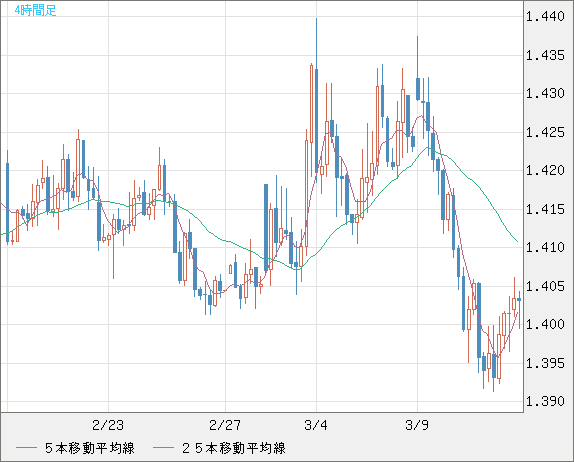574x462 pixels.
Task: Click the 1.390 price axis label
Action: point(545,401)
